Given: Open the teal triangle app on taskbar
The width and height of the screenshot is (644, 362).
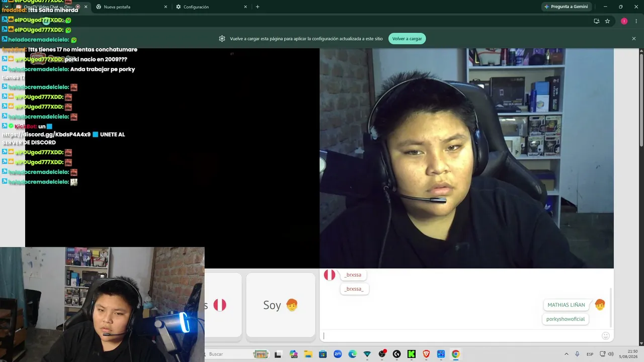Looking at the screenshot, I should (x=367, y=354).
